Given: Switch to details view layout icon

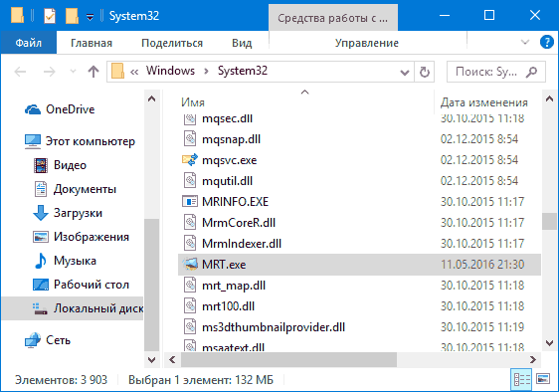Looking at the screenshot, I should point(521,379).
